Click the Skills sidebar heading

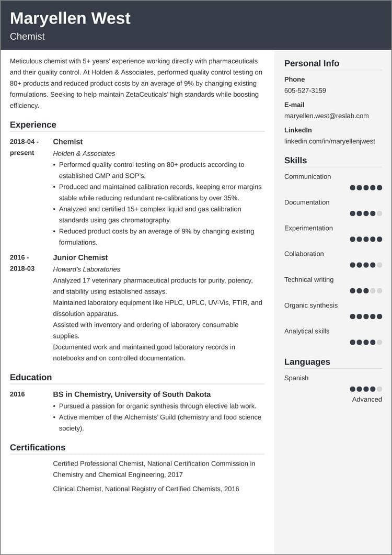point(295,160)
